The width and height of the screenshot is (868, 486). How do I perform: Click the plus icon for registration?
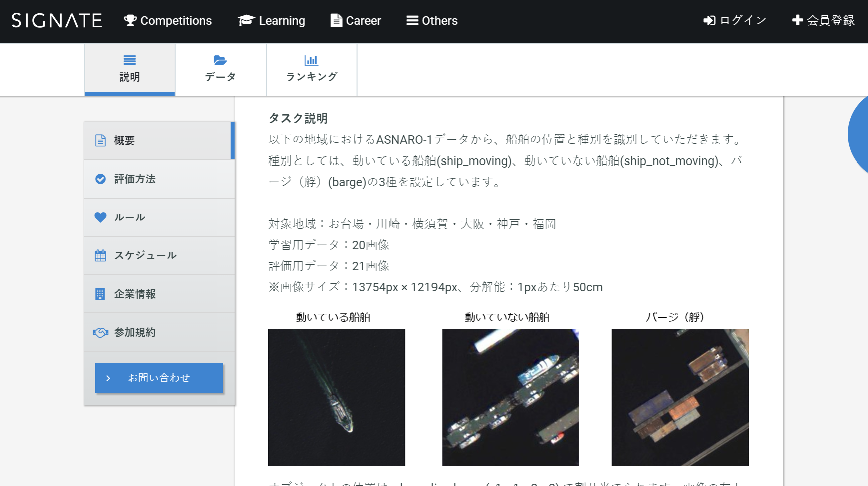[x=797, y=20]
